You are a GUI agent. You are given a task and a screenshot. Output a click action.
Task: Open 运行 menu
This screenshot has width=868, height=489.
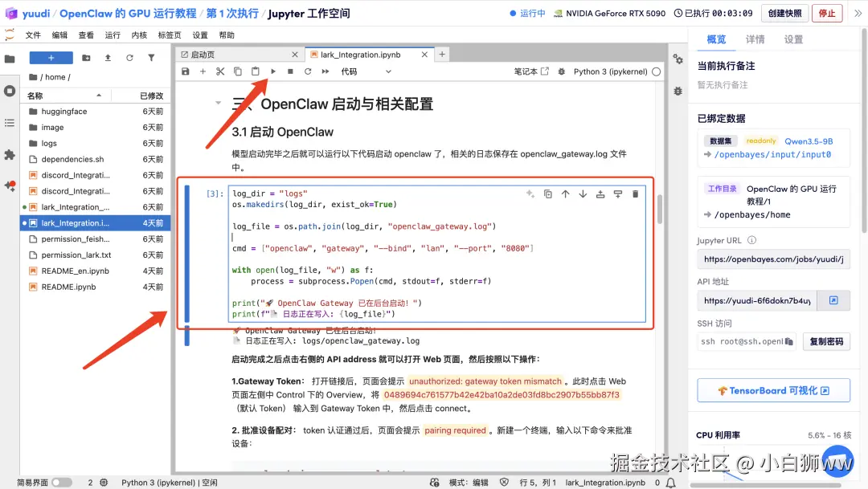tap(113, 35)
